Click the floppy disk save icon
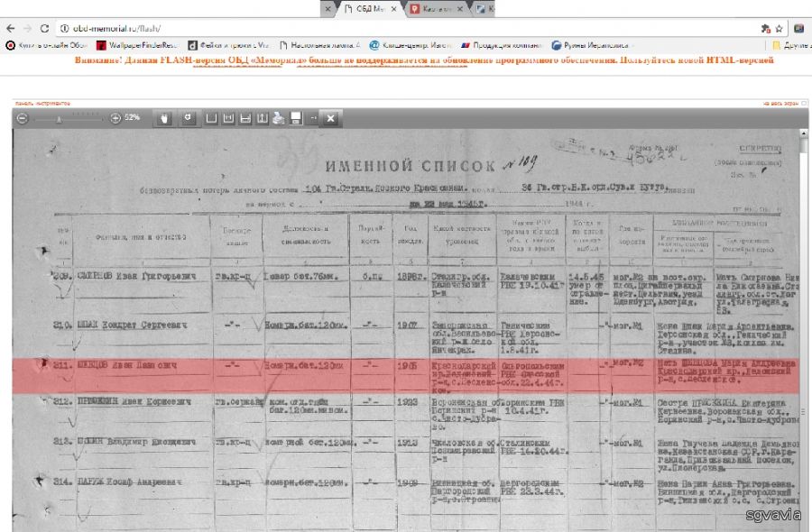The height and width of the screenshot is (532, 812). pyautogui.click(x=296, y=118)
